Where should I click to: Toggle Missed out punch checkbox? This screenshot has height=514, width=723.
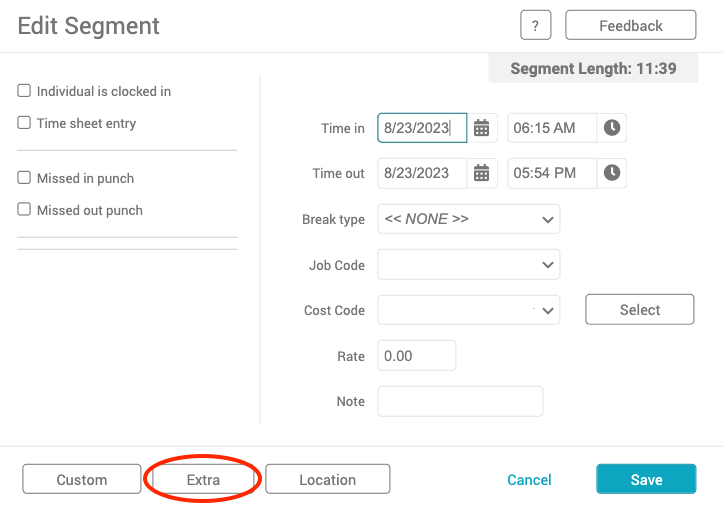click(24, 209)
